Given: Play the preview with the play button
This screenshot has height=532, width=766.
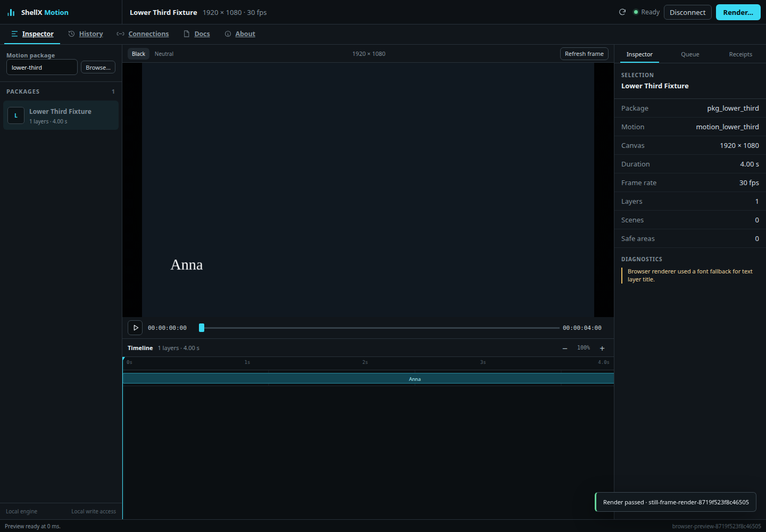Looking at the screenshot, I should click(x=135, y=328).
